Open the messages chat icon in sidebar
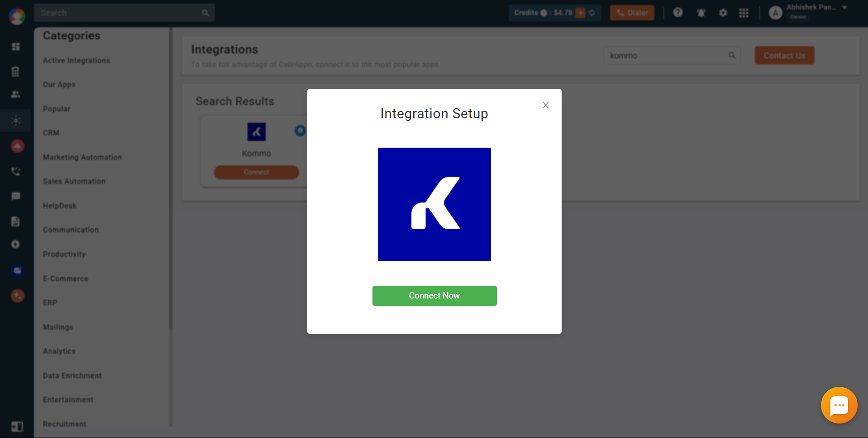Viewport: 868px width, 438px height. 16,196
